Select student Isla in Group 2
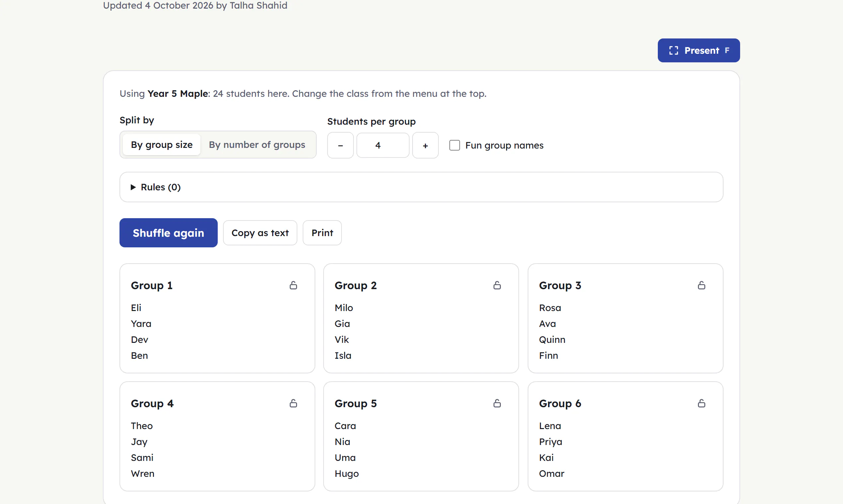The height and width of the screenshot is (504, 843). coord(343,355)
